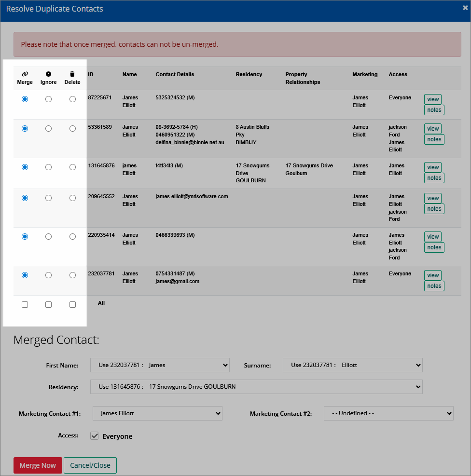Screen dimensions: 471x476
Task: Expand the Residency dropdown
Action: tap(256, 386)
